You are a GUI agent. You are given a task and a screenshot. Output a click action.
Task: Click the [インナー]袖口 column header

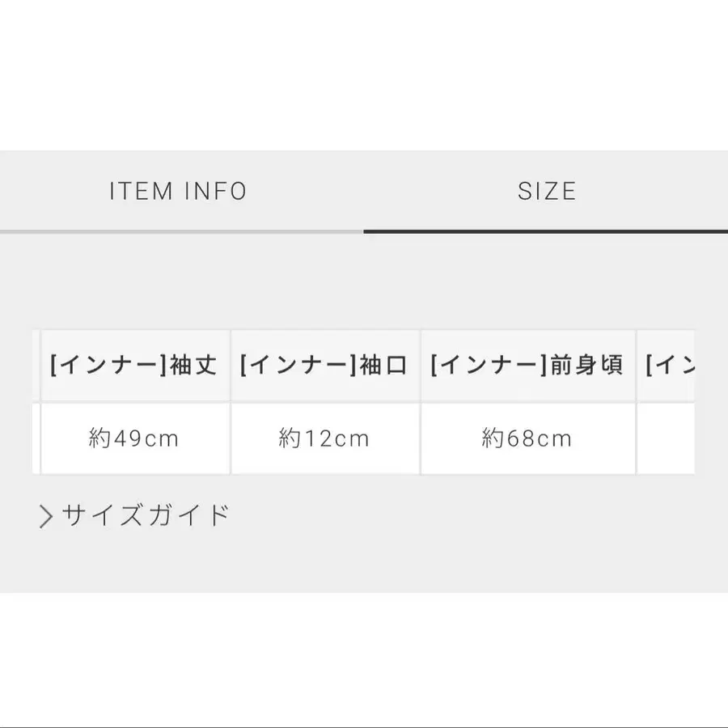[x=325, y=365]
